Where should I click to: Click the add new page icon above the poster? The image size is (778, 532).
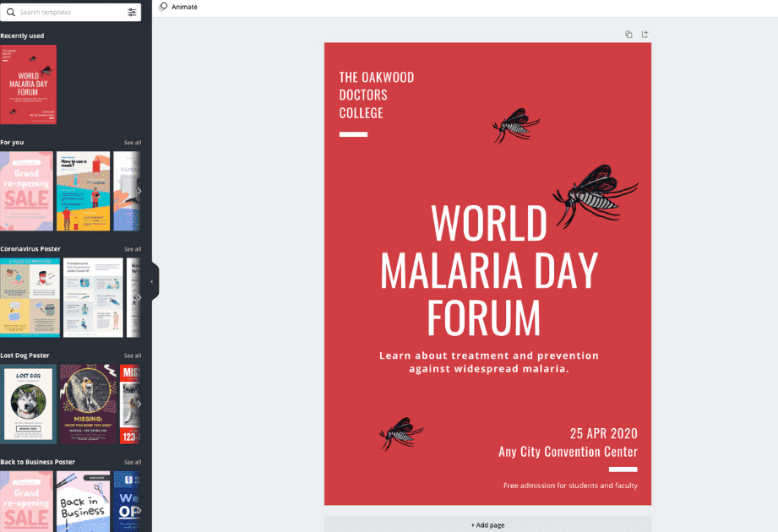pos(645,35)
